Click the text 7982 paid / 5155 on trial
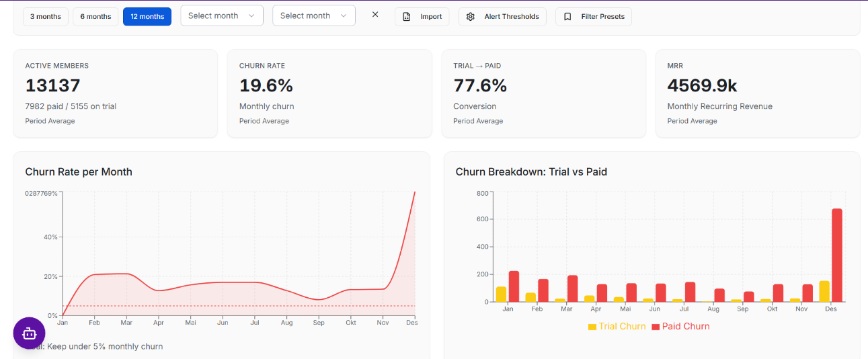Screen dimensions: 868x359 click(x=71, y=106)
